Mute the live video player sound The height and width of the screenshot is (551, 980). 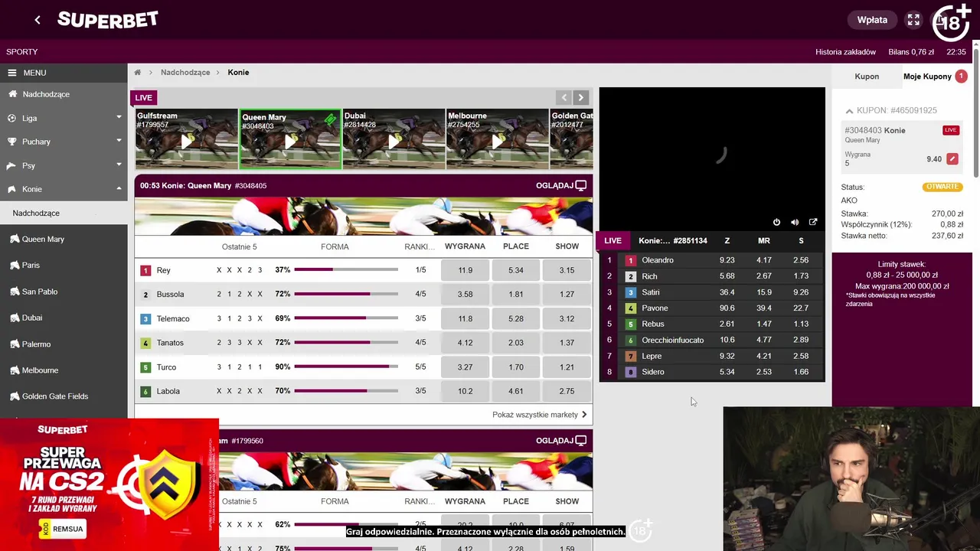point(795,222)
